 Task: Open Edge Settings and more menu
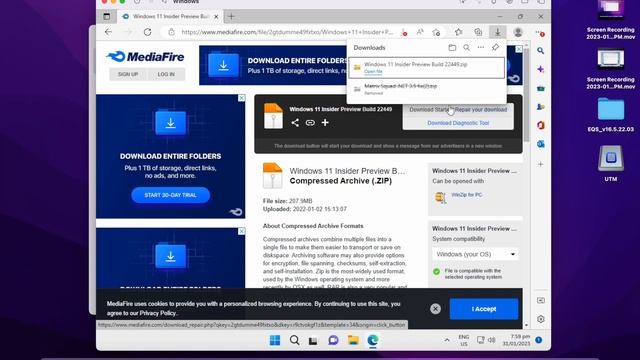click(540, 32)
